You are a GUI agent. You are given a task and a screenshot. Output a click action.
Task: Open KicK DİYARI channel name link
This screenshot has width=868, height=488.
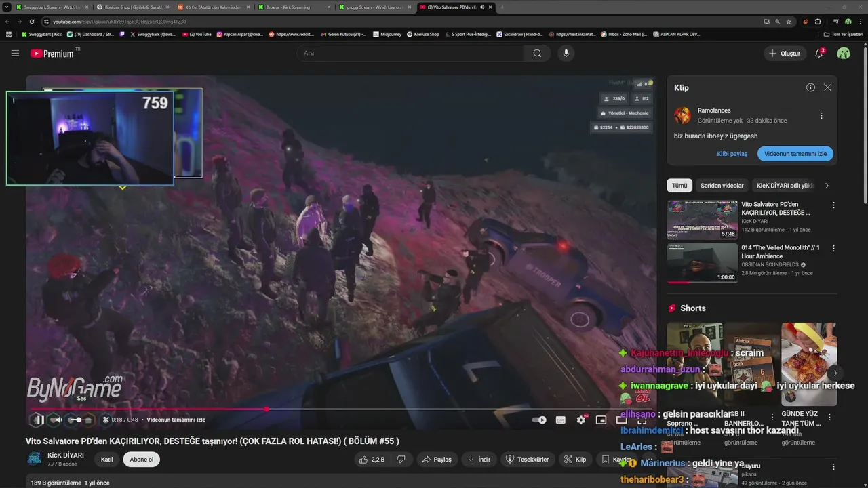tap(66, 455)
